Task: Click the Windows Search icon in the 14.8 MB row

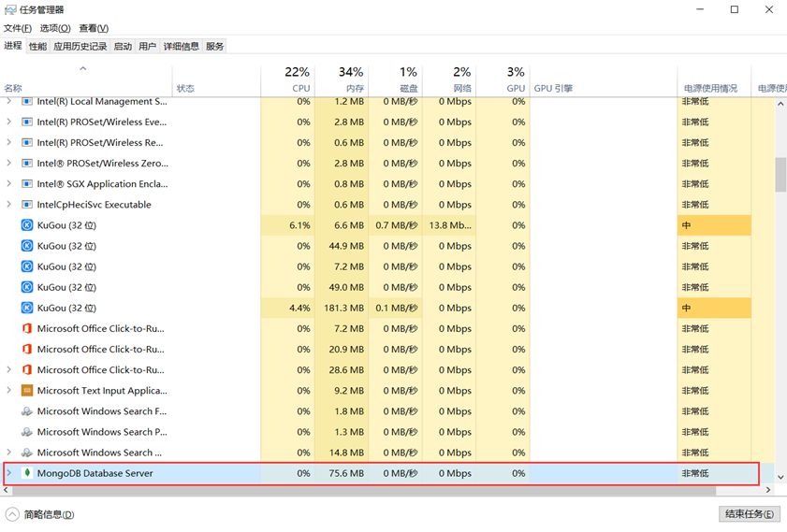Action: [x=27, y=453]
